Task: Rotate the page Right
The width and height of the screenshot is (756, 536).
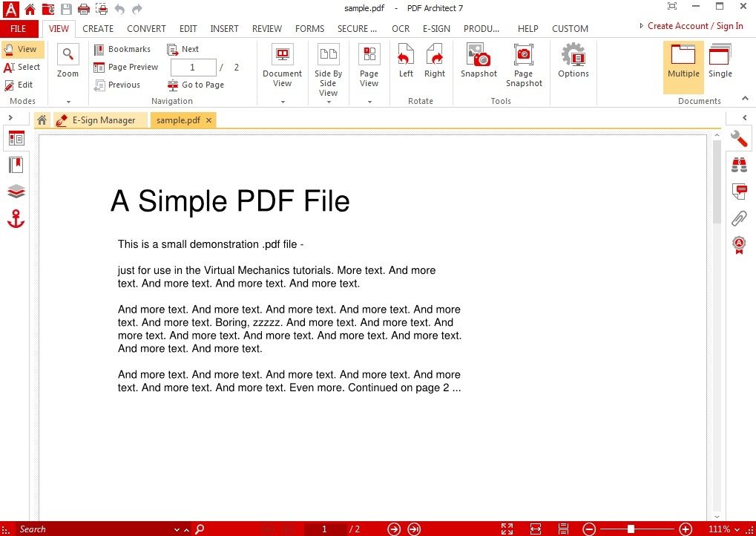Action: (x=435, y=61)
